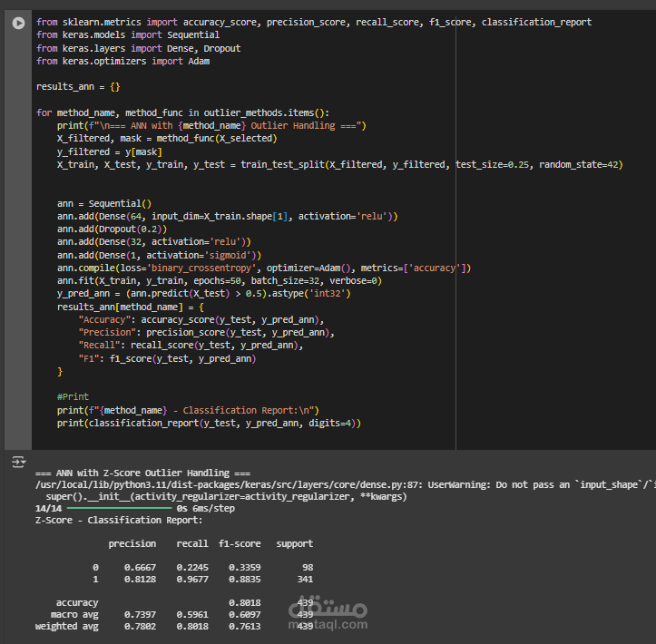656x644 pixels.
Task: Click the class 0 support value 98
Action: coord(308,568)
